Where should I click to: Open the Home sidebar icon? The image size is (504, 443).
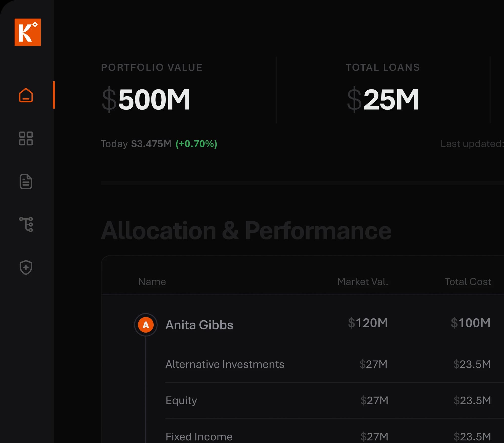coord(26,95)
